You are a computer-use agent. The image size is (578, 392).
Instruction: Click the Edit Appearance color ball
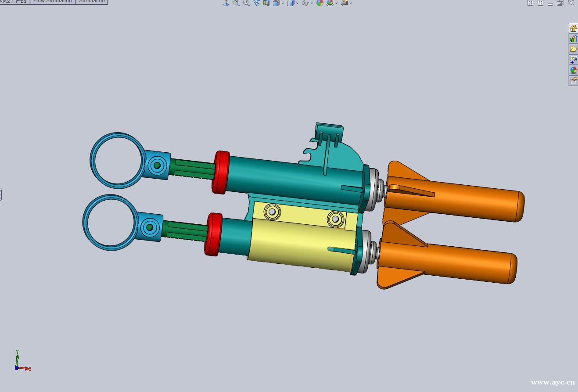[320, 3]
